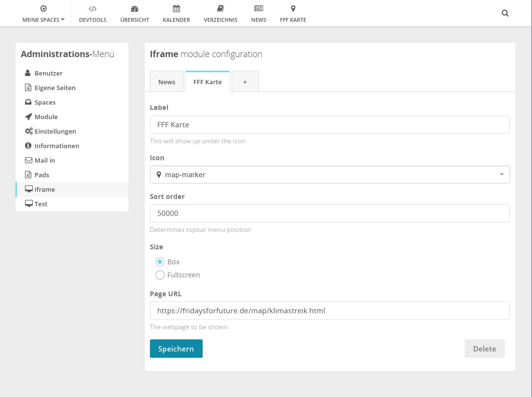The width and height of the screenshot is (532, 397).
Task: Open Mail in menu entry
Action: click(72, 160)
